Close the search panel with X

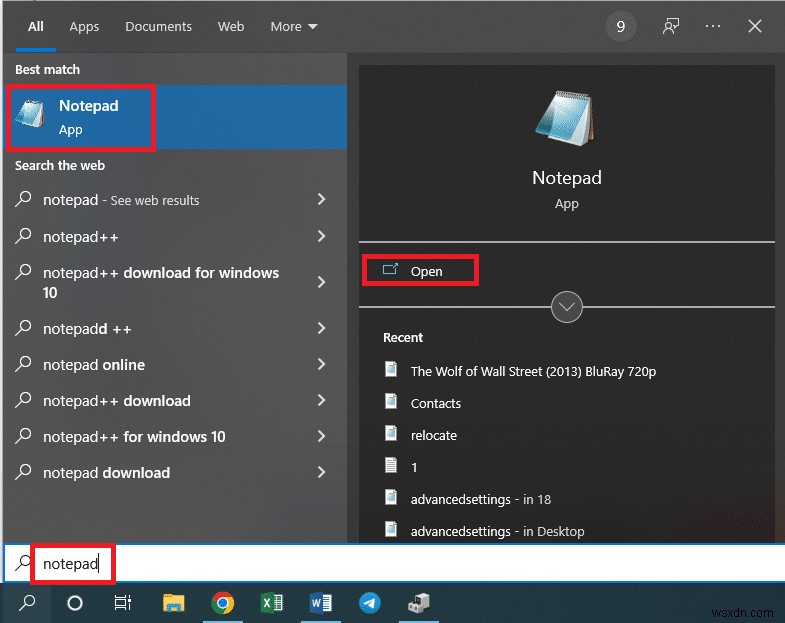(754, 26)
